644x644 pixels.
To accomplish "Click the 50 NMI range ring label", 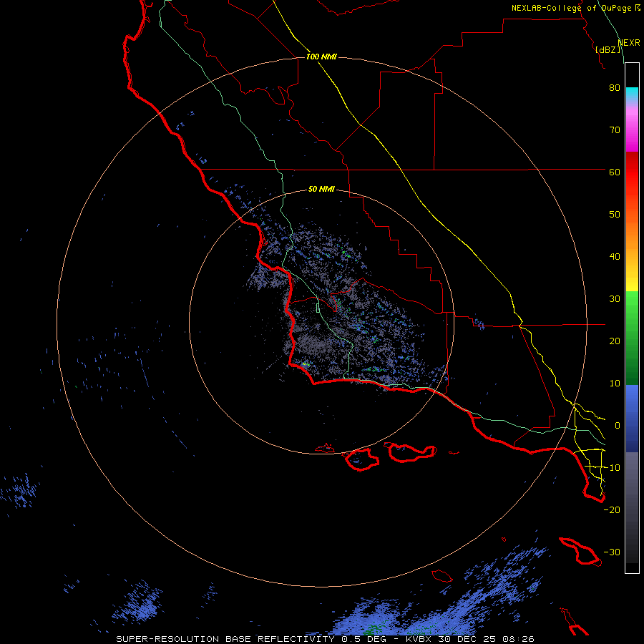I will pos(321,190).
